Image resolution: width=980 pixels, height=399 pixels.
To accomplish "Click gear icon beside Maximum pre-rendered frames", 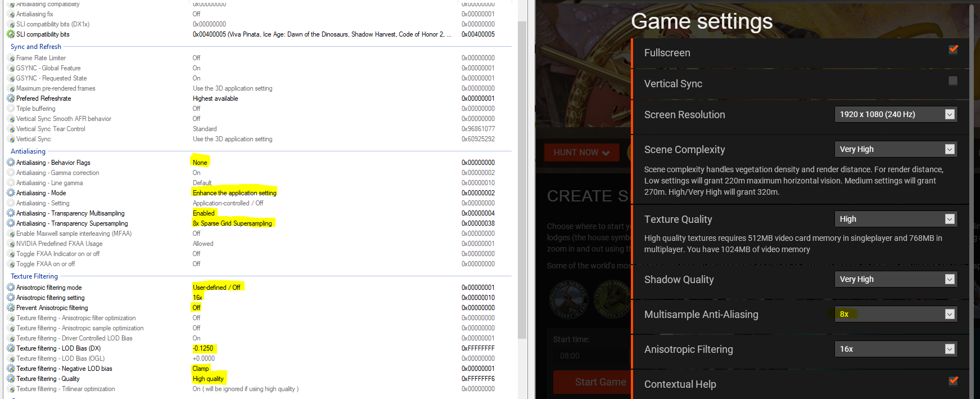I will click(x=11, y=88).
